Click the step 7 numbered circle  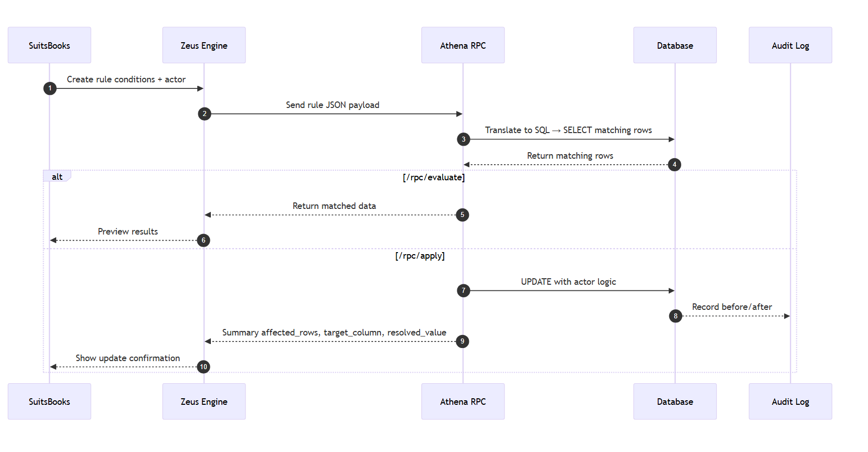point(463,291)
